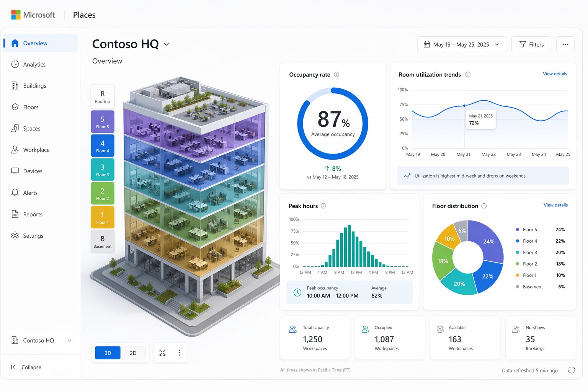Click the Devices monitor icon
The image size is (588, 392).
point(15,171)
